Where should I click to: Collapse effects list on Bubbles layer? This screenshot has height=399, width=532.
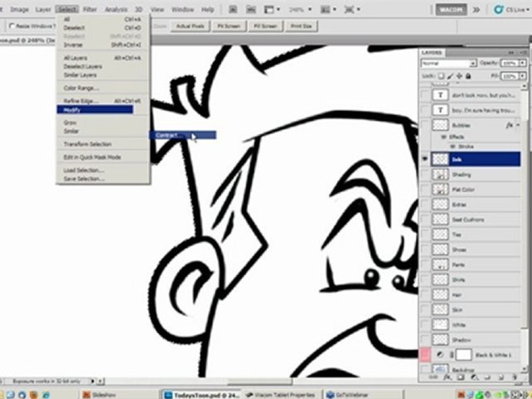click(x=518, y=125)
